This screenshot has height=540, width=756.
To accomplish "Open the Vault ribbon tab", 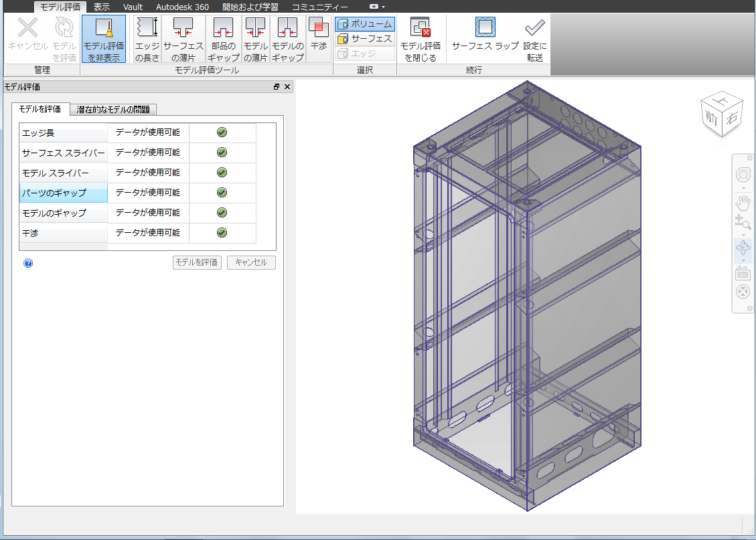I will coord(133,7).
